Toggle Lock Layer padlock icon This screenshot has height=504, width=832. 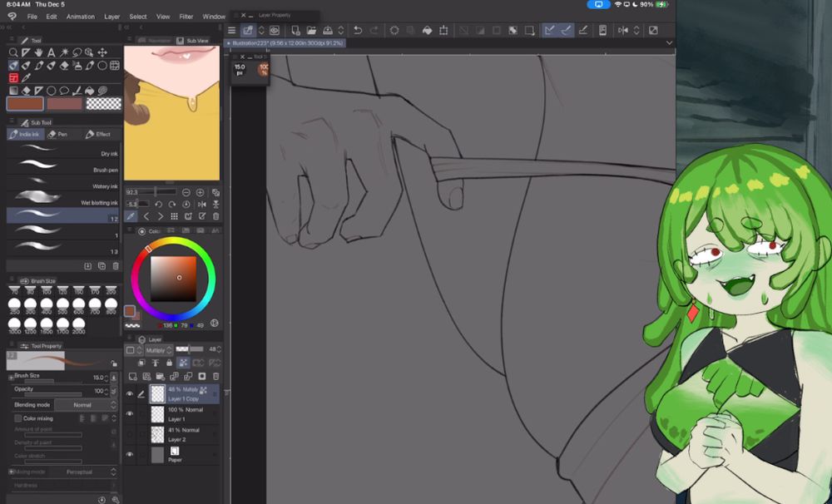[x=169, y=363]
